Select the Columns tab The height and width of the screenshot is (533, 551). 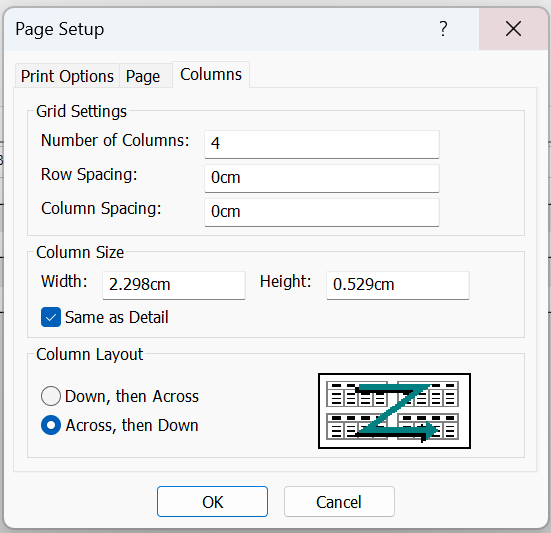tap(211, 74)
